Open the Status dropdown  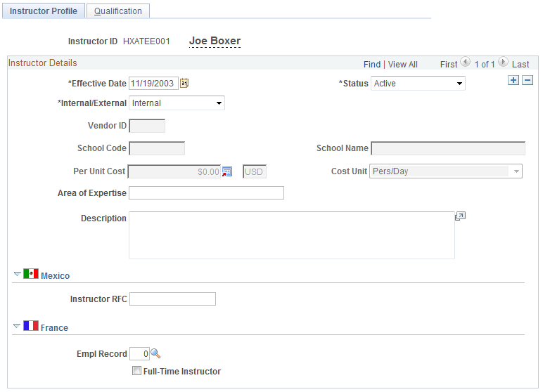pos(418,84)
